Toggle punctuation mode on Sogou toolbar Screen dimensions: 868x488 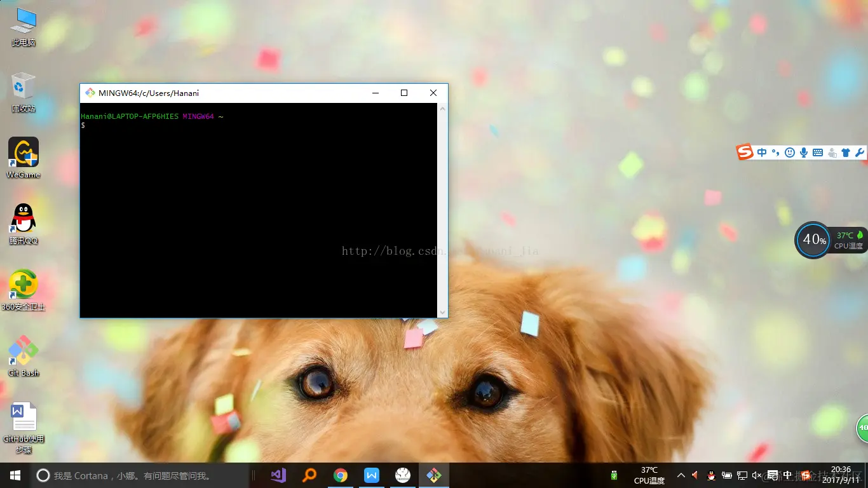775,152
